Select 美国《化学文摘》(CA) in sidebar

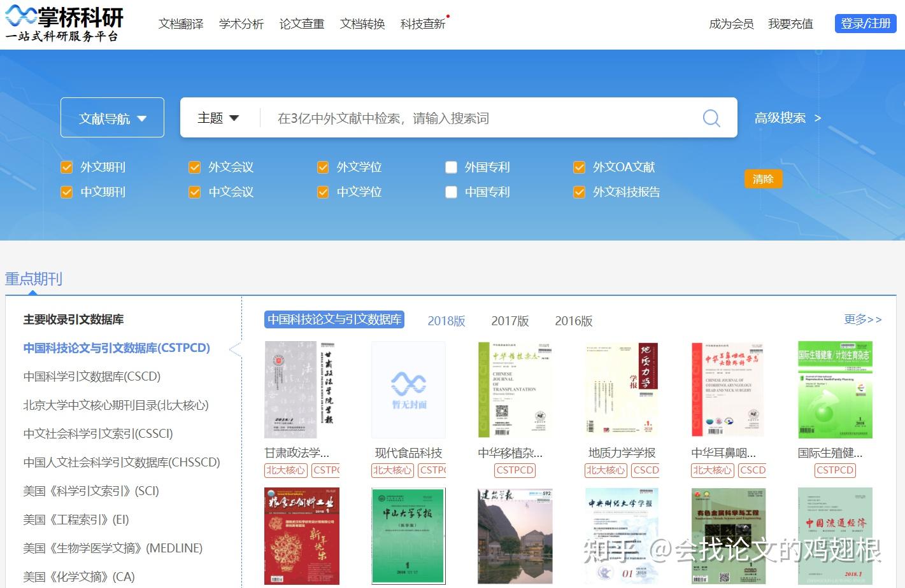(x=79, y=577)
